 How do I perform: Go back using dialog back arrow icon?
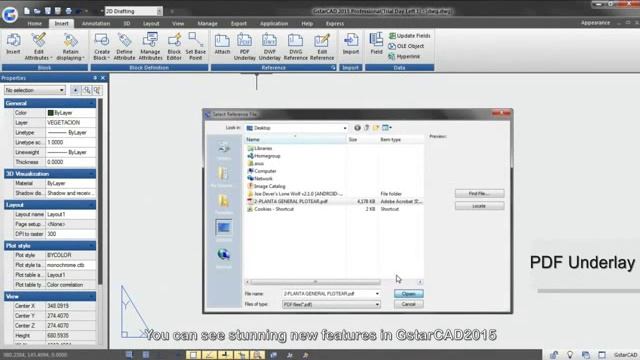coord(357,128)
